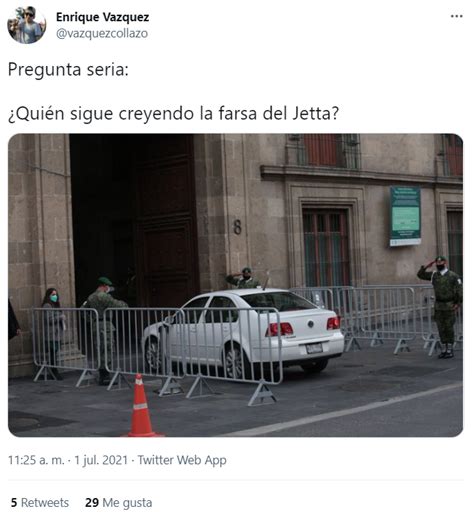
Task: Click the orange traffic cone in the photo
Action: click(140, 405)
